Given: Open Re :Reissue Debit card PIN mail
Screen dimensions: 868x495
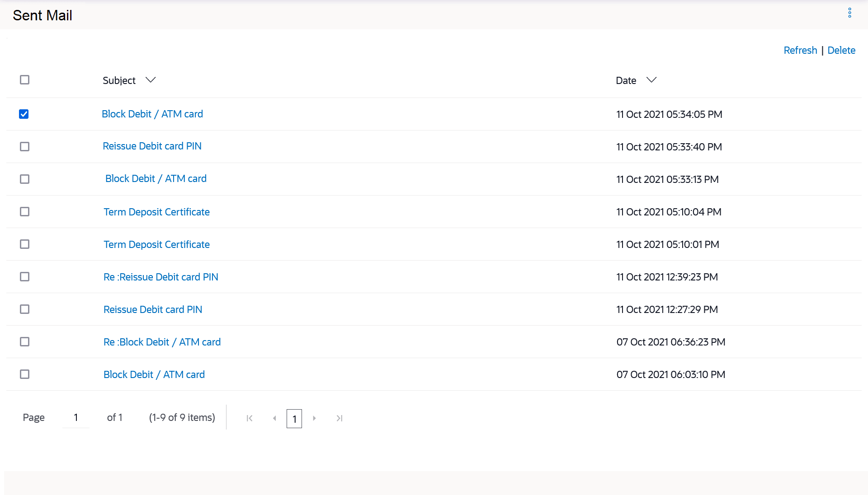Looking at the screenshot, I should pos(161,277).
